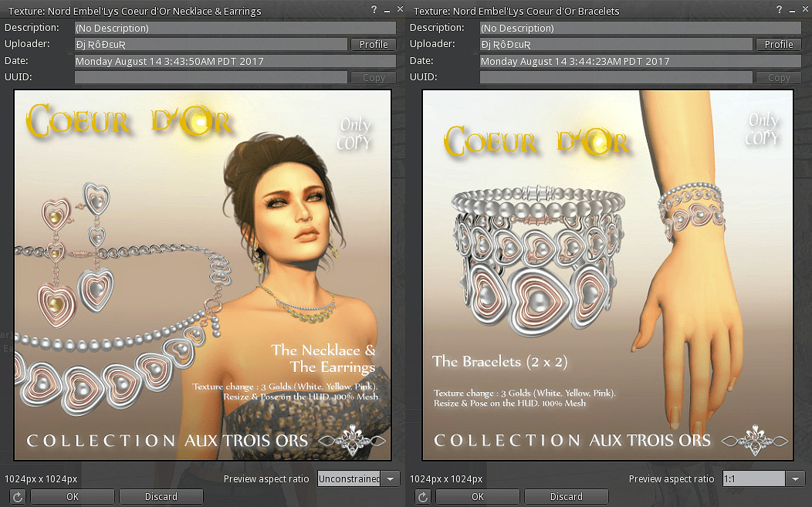Open help for the Necklace & Earrings texture window
Viewport: 812px width, 507px height.
point(374,11)
